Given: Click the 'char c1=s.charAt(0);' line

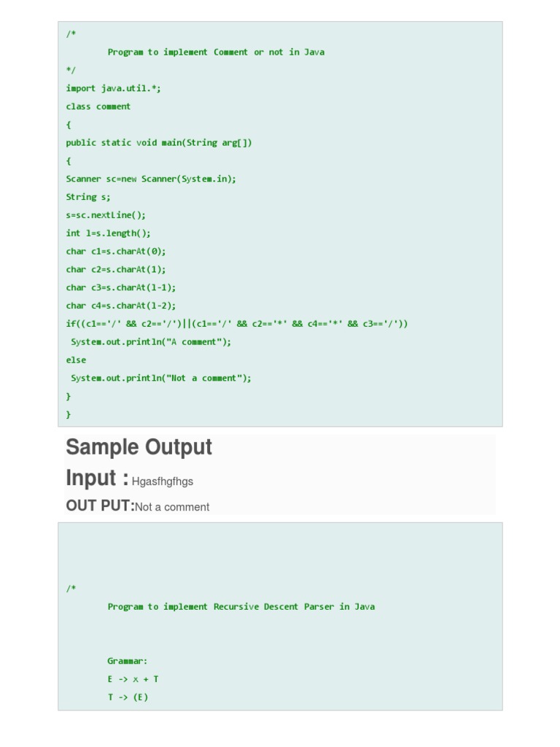Looking at the screenshot, I should [116, 252].
